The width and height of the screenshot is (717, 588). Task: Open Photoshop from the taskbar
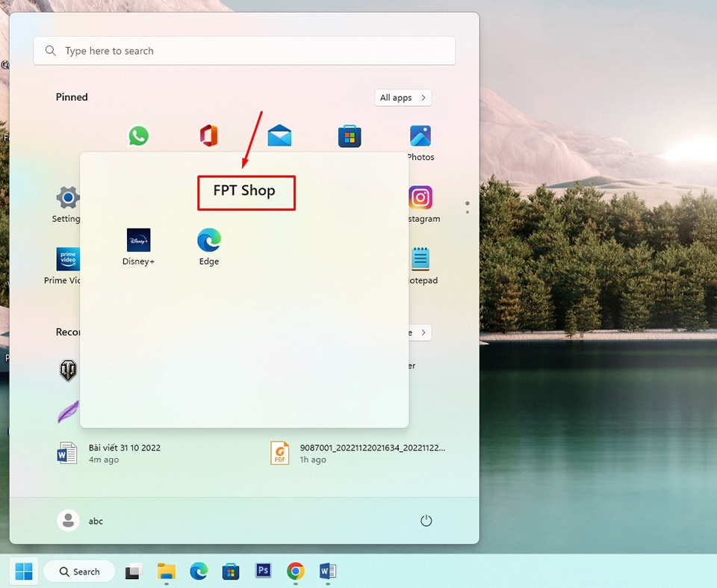click(263, 571)
